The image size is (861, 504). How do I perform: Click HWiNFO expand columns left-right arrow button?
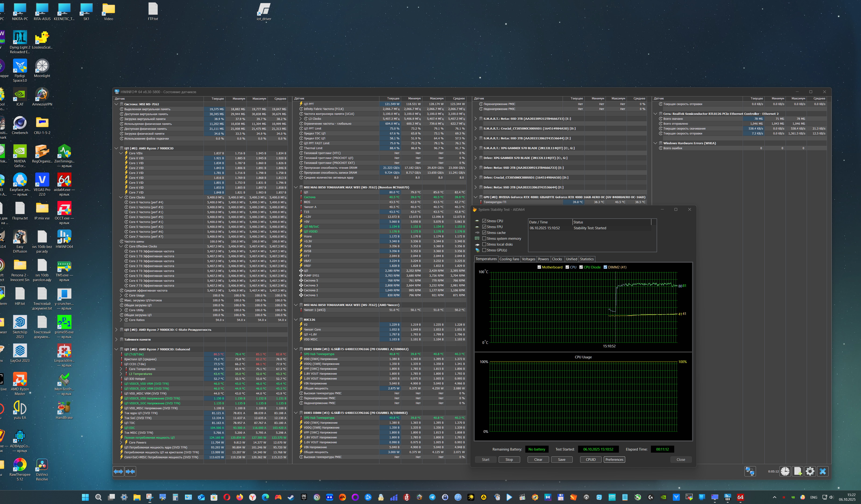click(x=119, y=471)
